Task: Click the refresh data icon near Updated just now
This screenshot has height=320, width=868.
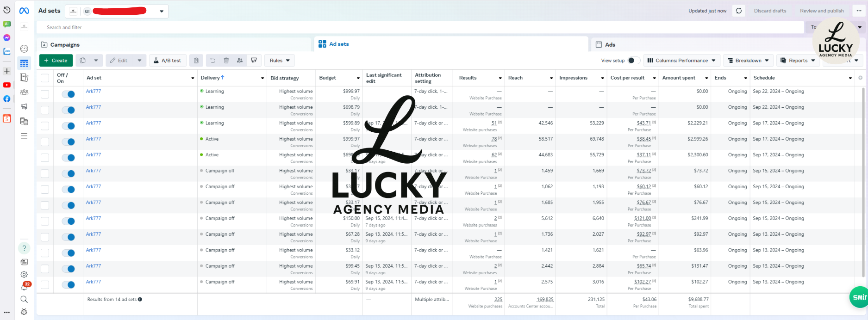Action: [739, 11]
